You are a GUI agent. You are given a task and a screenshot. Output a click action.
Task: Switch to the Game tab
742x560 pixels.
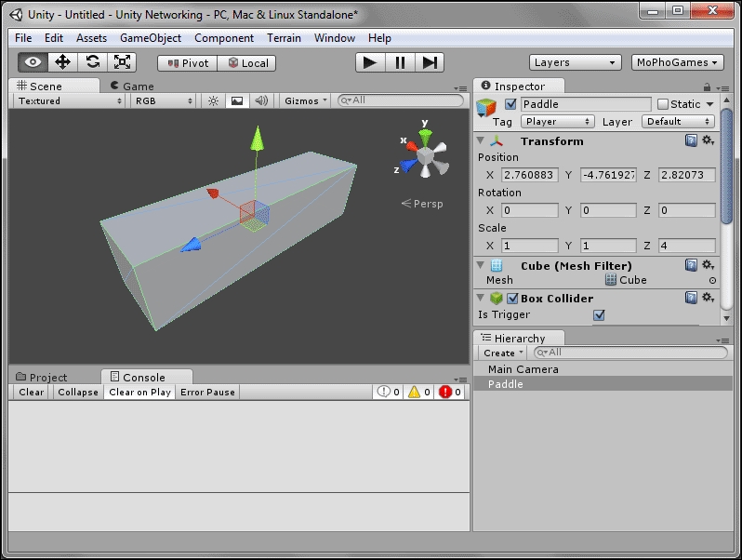(132, 87)
